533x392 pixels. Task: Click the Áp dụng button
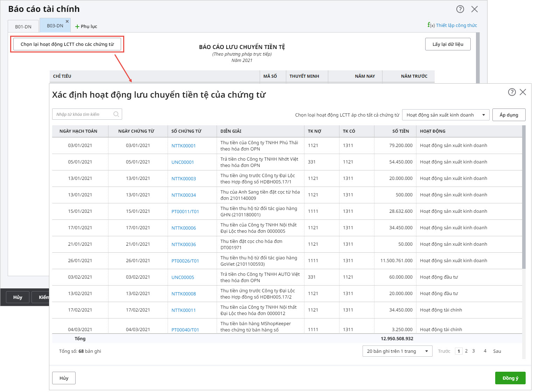(x=509, y=115)
